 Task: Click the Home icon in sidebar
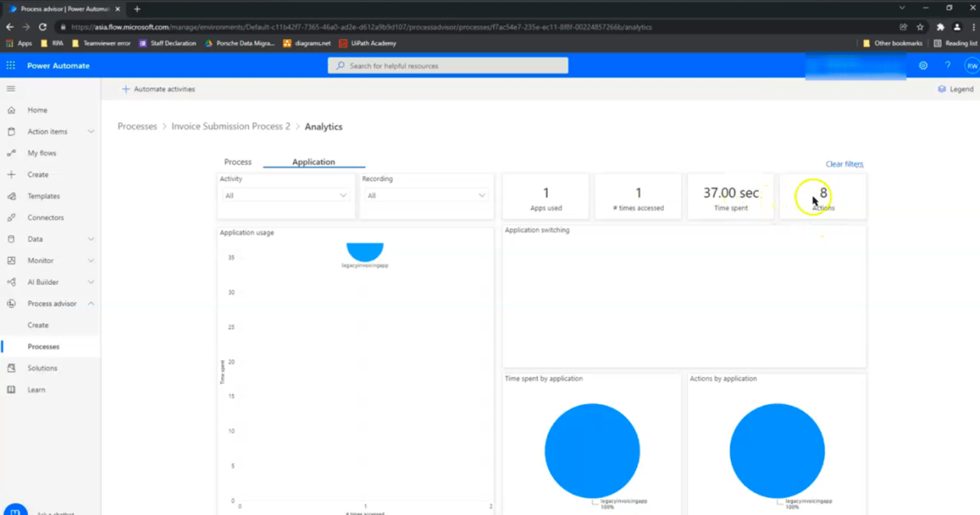point(11,110)
